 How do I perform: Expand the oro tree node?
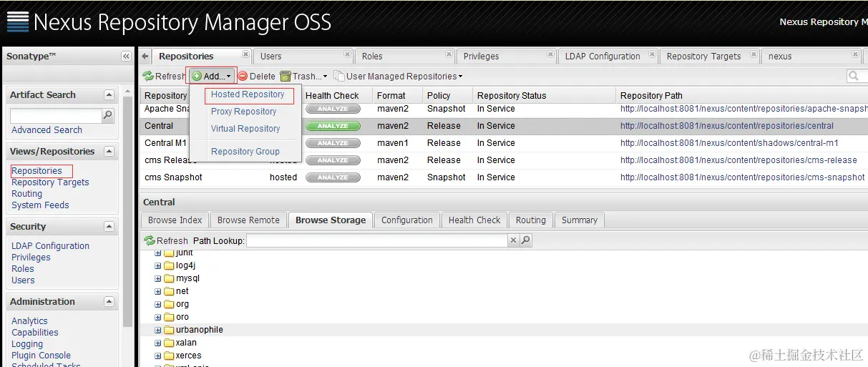click(x=158, y=317)
